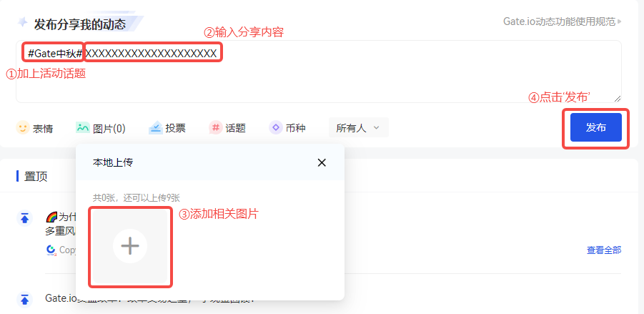Expand the chevron next to 所有人

coord(376,128)
